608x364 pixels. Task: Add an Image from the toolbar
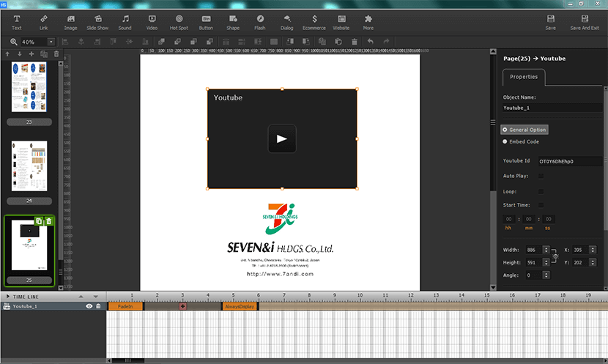(x=70, y=23)
